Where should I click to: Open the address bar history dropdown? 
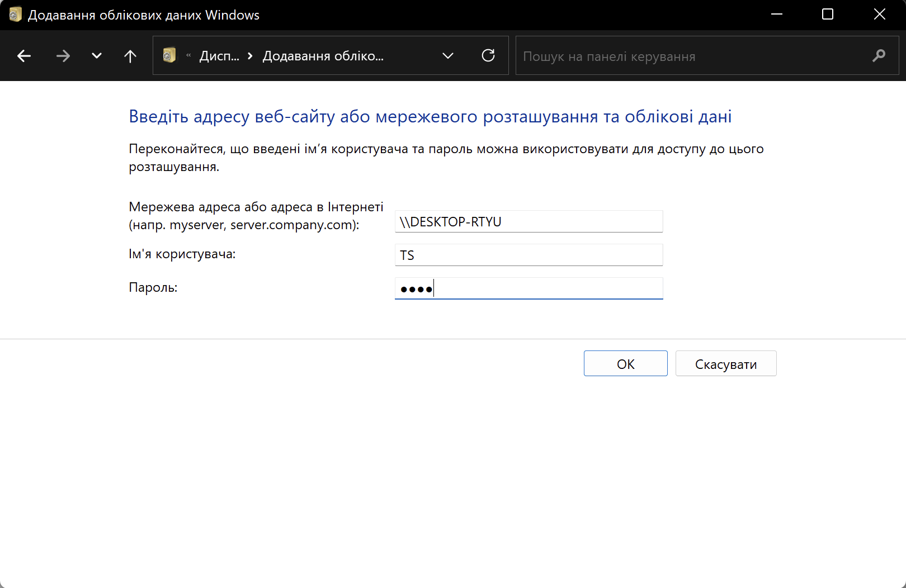click(447, 55)
